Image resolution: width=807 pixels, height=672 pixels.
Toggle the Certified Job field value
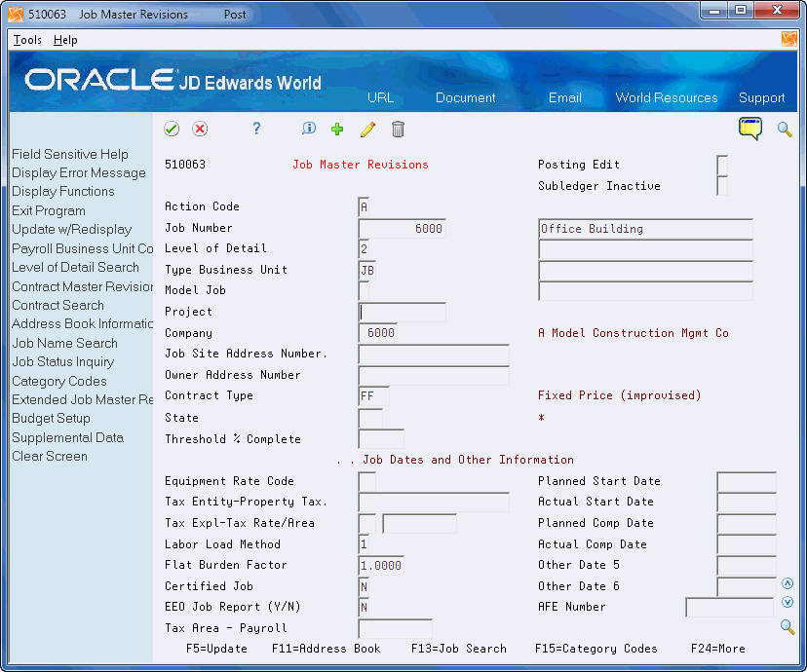365,585
